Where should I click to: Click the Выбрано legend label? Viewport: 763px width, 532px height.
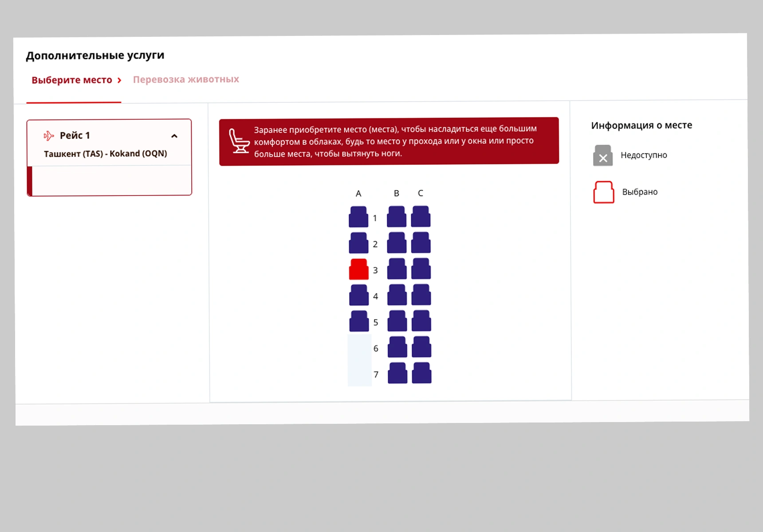pos(640,192)
